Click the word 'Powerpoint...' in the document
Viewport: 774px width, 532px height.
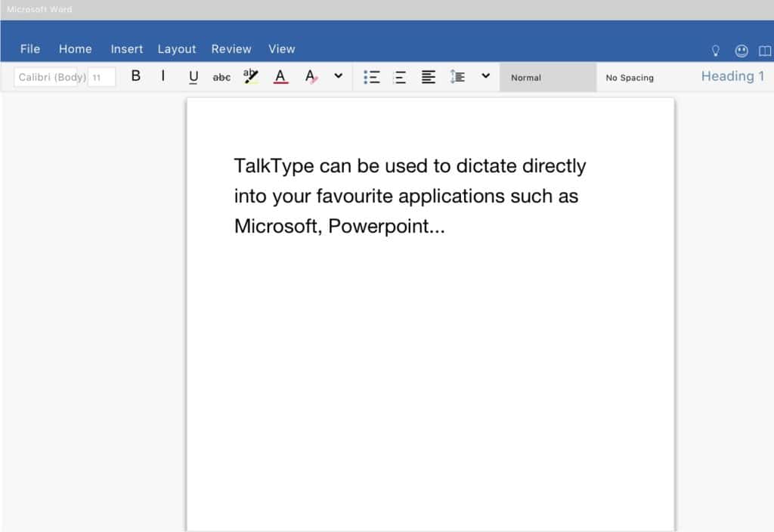coord(386,227)
